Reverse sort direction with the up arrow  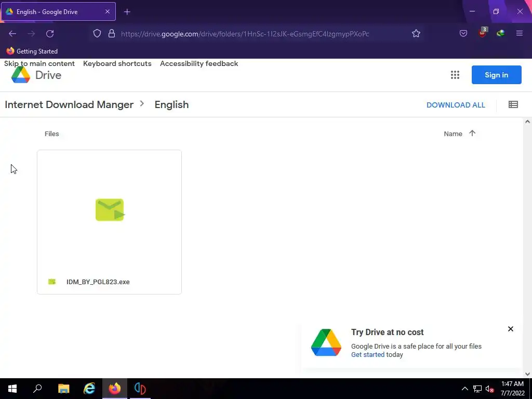(x=472, y=134)
